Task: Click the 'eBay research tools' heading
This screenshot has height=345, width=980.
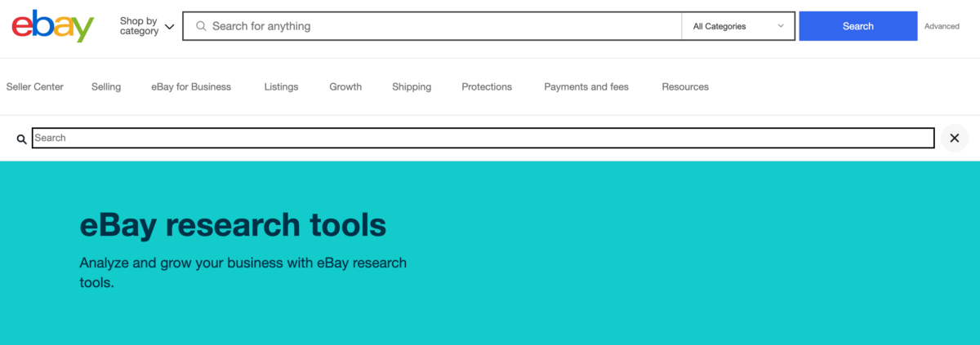Action: (233, 224)
